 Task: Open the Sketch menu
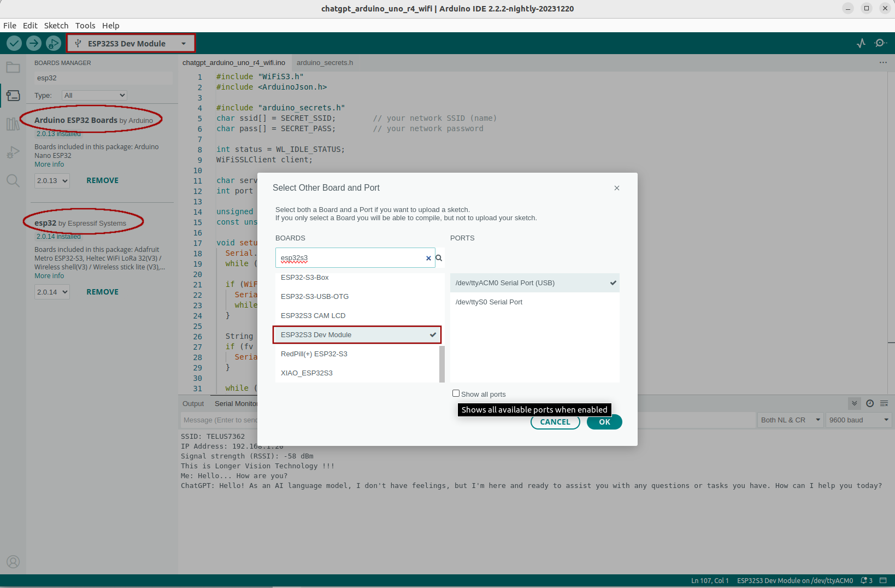click(56, 26)
